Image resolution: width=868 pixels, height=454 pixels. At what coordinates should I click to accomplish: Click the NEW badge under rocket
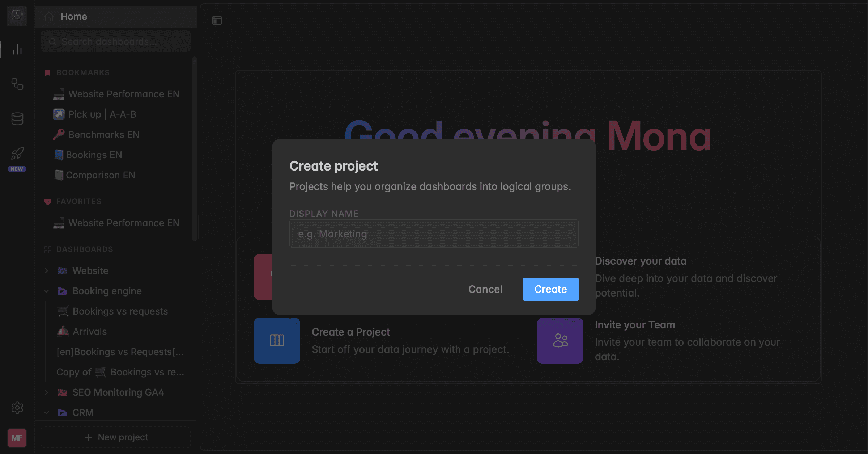coord(17,169)
